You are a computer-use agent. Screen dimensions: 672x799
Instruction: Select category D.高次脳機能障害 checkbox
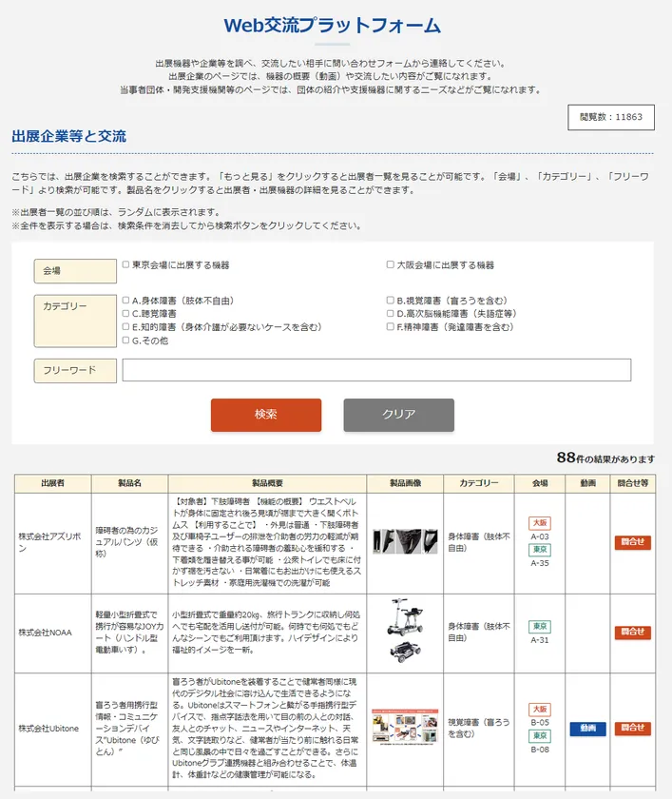point(390,313)
